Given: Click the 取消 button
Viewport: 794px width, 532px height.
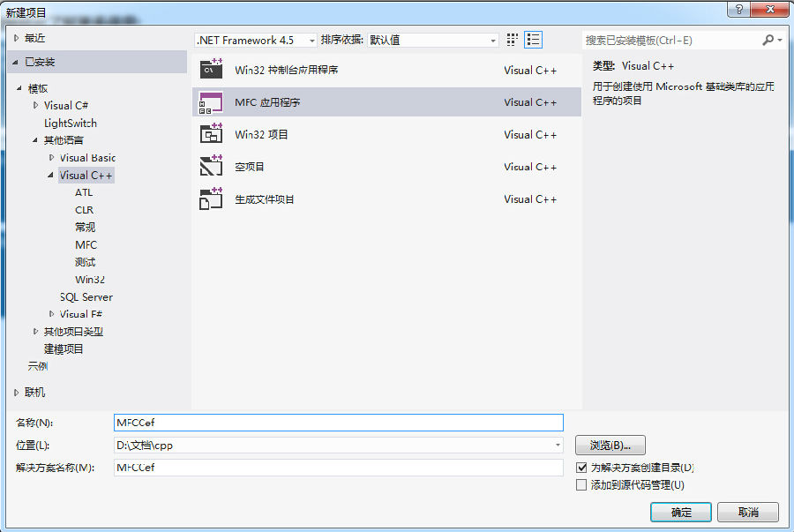Looking at the screenshot, I should click(748, 513).
